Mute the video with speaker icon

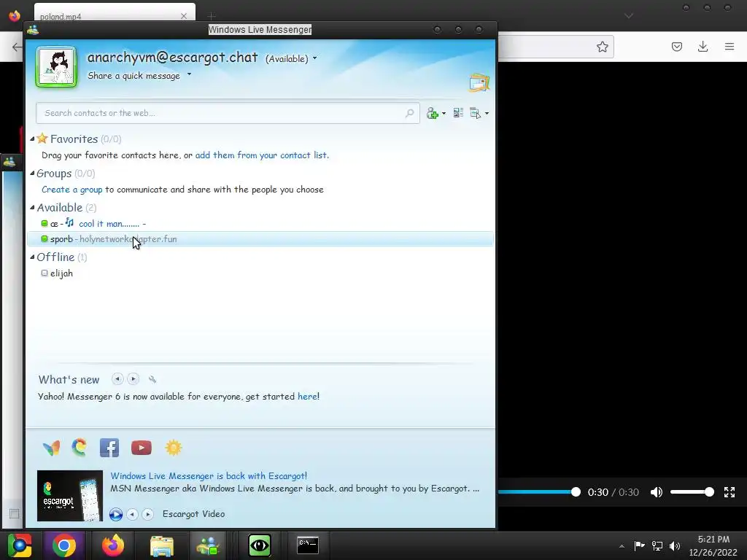[657, 492]
